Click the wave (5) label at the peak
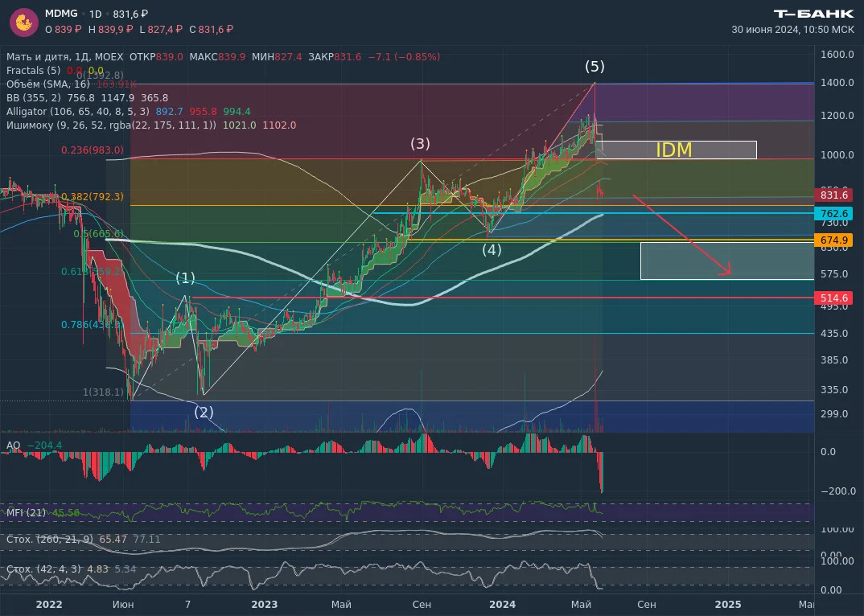 [595, 67]
